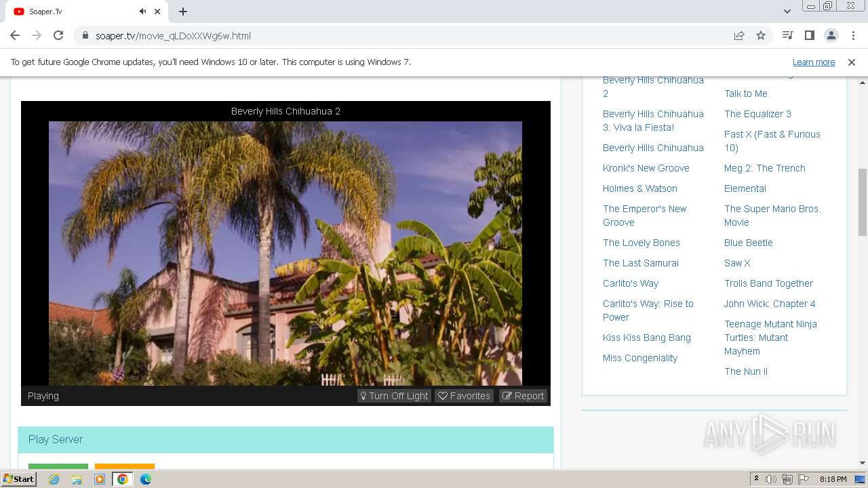The height and width of the screenshot is (488, 868).
Task: Open The Lovely Bones link
Action: pos(641,243)
